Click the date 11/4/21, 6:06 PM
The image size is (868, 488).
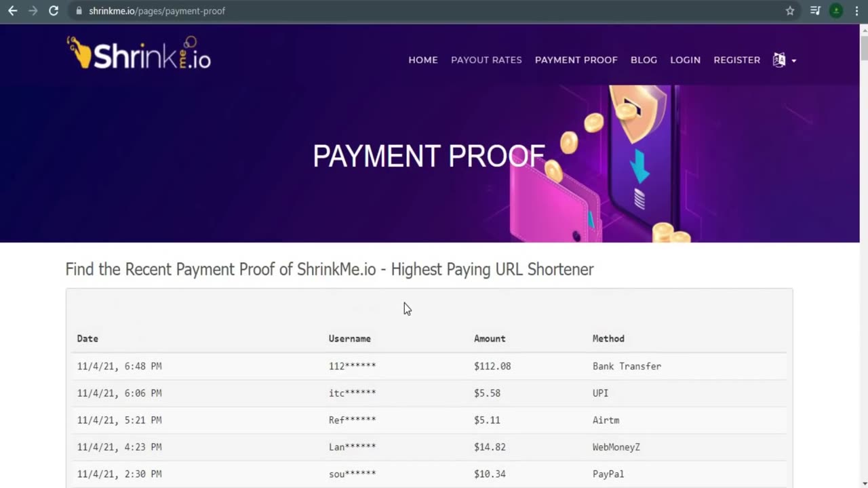point(119,393)
